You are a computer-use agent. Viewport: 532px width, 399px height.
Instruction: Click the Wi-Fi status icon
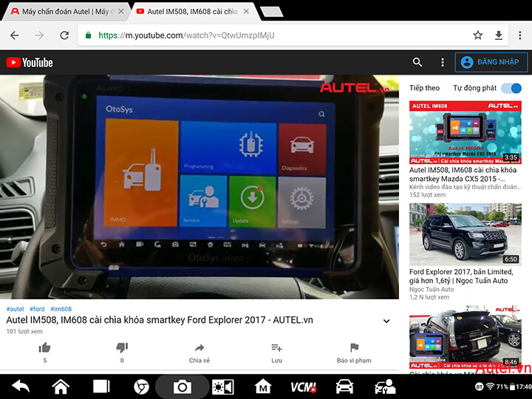coord(490,386)
